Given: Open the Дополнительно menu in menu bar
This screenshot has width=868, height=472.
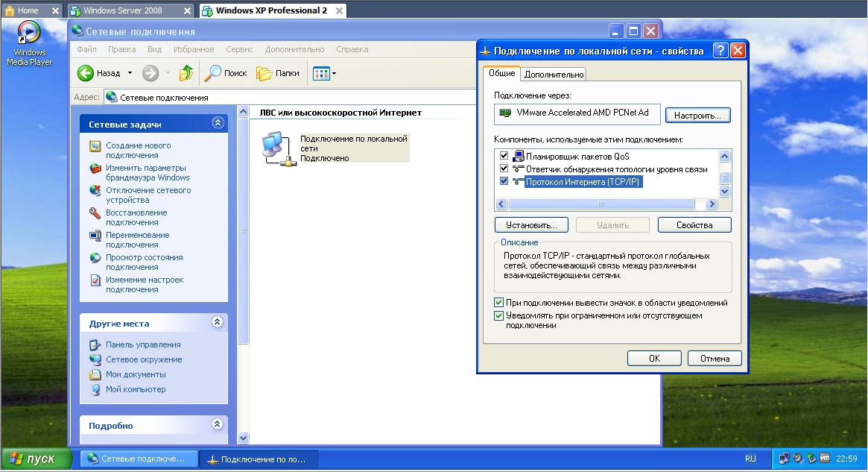Looking at the screenshot, I should point(294,49).
